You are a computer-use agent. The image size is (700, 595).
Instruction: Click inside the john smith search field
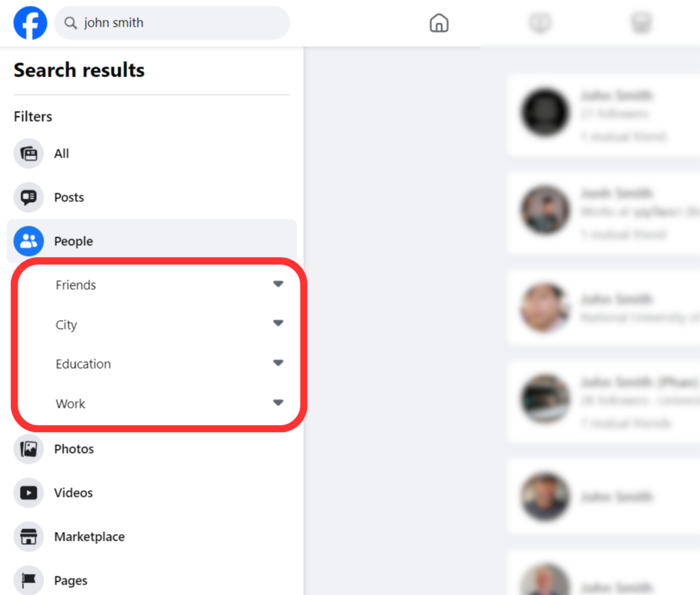coord(154,23)
